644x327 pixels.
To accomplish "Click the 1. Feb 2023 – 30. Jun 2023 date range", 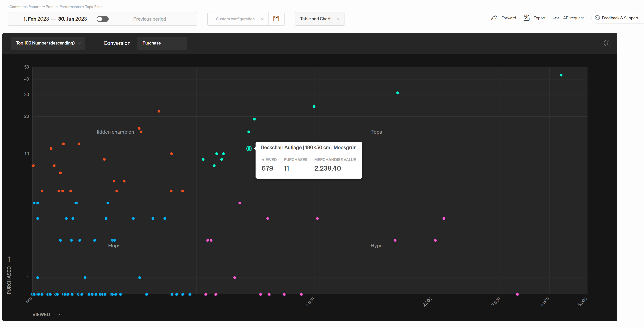I will click(55, 19).
